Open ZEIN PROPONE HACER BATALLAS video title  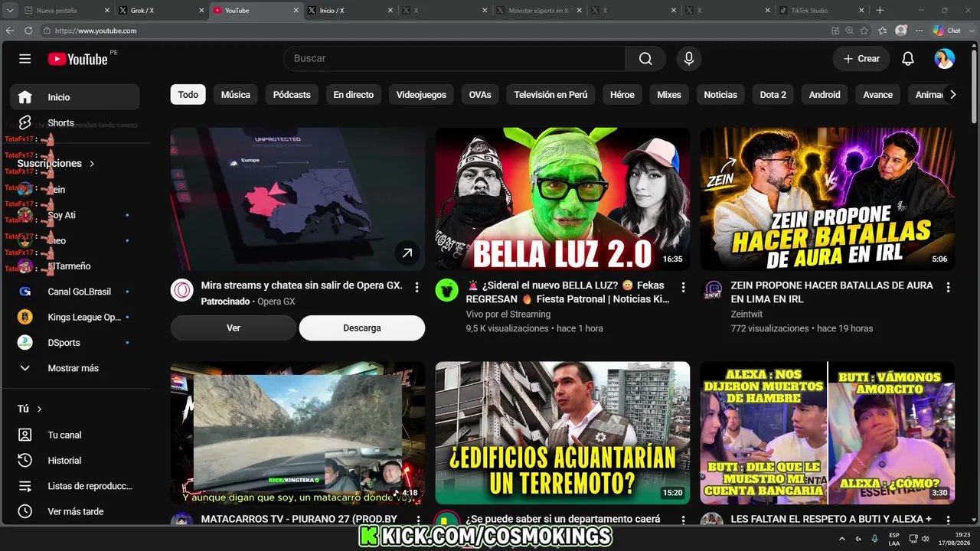point(832,292)
